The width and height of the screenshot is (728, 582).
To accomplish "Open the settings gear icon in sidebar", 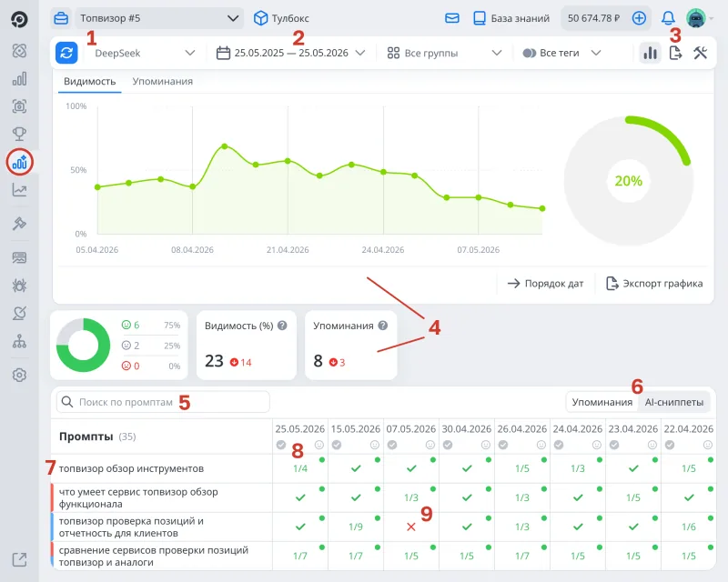I will coord(19,375).
